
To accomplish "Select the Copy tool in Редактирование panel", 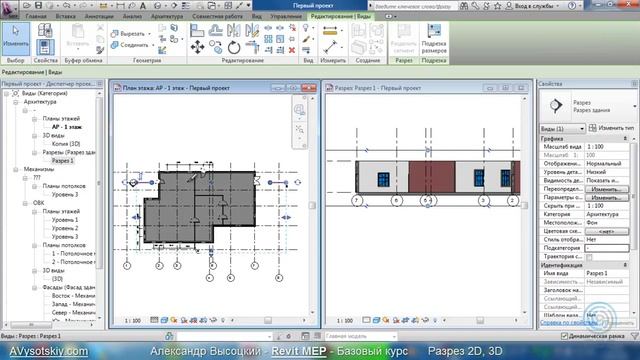I will [216, 47].
